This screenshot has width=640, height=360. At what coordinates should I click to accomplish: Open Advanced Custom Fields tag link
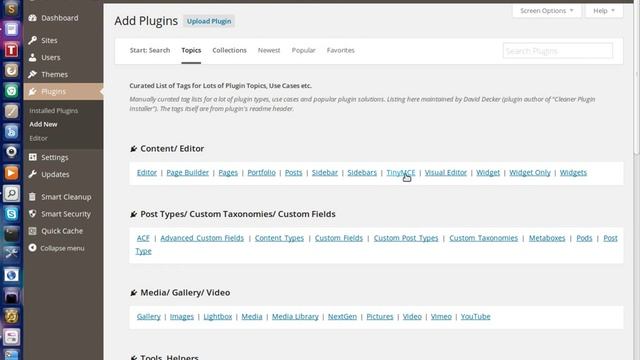(202, 238)
